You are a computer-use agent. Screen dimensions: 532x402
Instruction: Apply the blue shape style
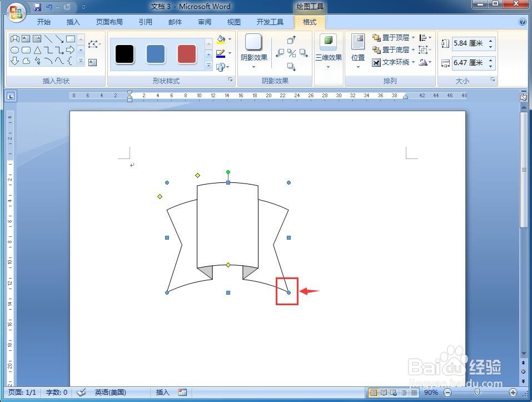[x=156, y=54]
